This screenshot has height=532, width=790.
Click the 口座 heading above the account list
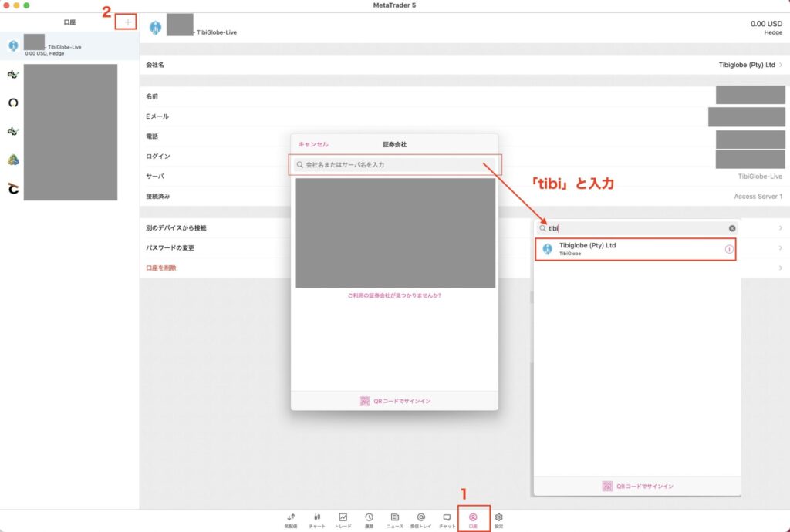coord(69,22)
